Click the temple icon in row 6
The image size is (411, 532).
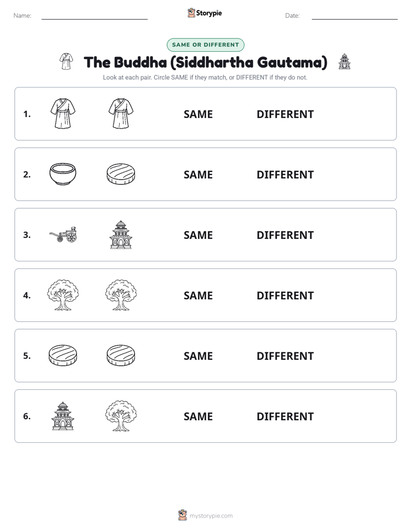click(63, 416)
